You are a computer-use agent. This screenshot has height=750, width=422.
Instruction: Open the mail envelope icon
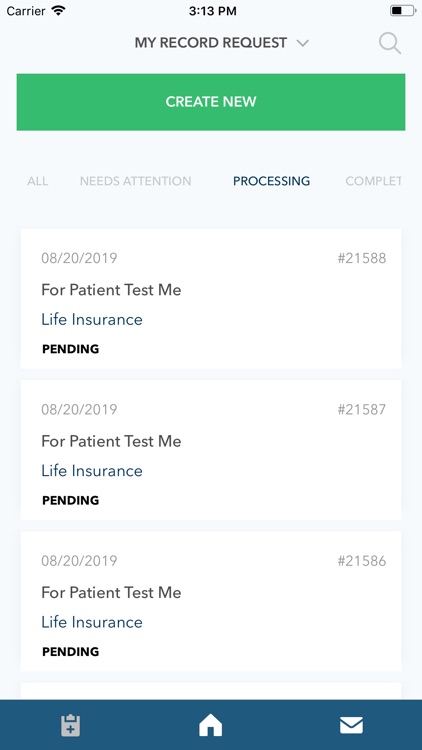click(351, 726)
